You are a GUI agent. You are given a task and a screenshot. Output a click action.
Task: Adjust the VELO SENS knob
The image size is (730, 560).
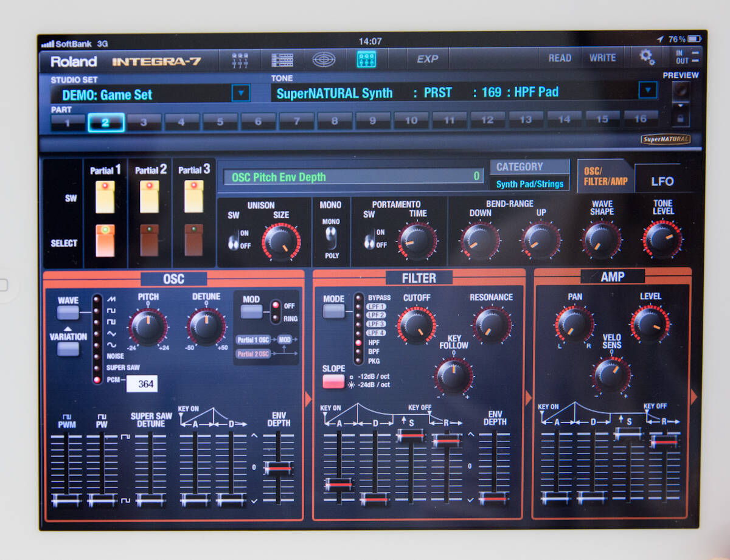[611, 375]
